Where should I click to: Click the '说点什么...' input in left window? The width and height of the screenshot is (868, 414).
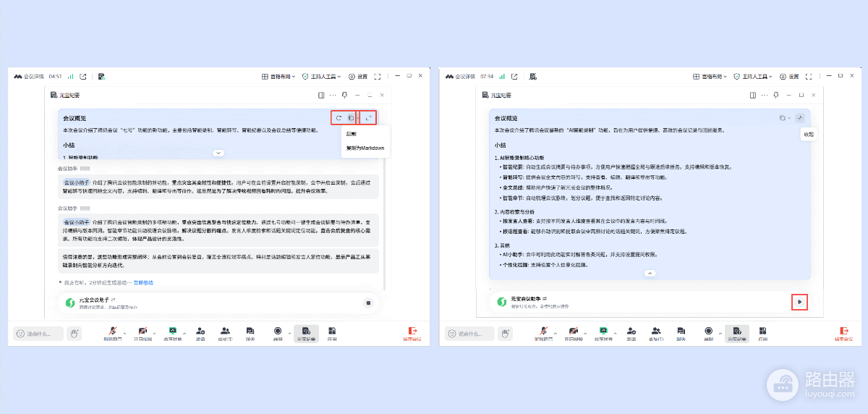point(38,334)
